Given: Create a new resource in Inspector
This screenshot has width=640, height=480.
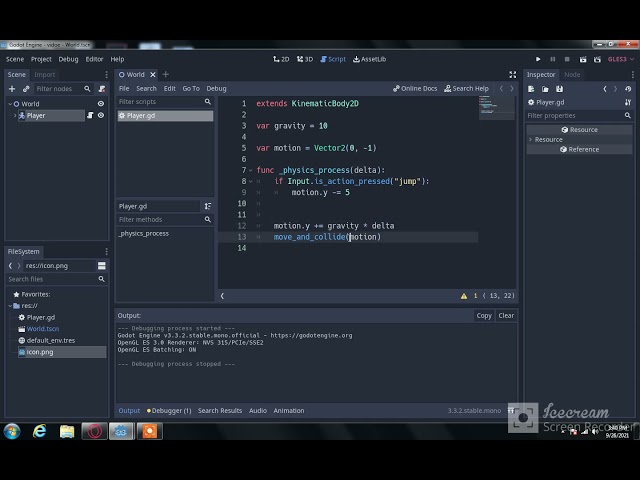Looking at the screenshot, I should pos(531,89).
